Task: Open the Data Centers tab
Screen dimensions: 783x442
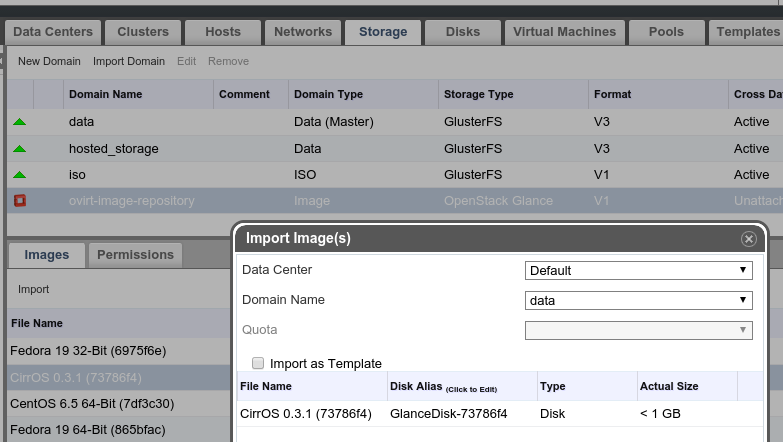Action: point(53,32)
